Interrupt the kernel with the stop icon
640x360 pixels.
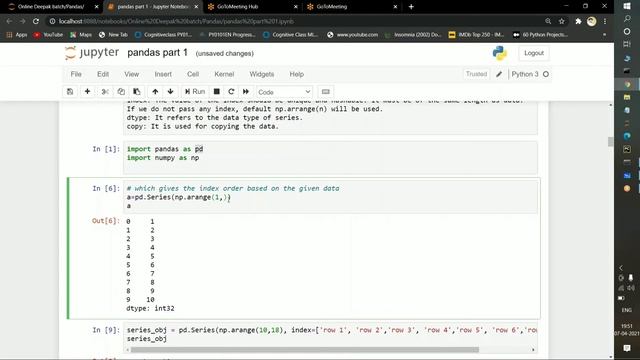click(x=217, y=92)
